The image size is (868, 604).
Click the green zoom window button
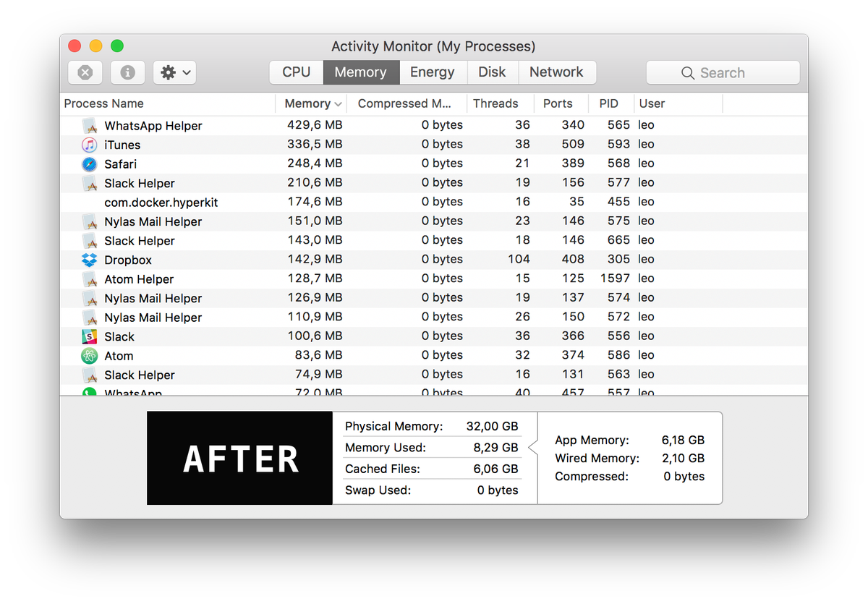click(x=117, y=46)
